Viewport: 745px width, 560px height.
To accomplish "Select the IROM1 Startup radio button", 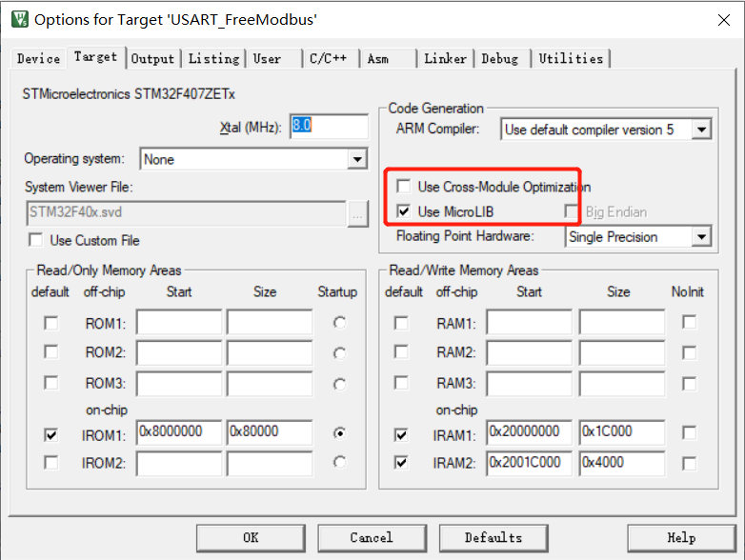I will [x=340, y=433].
